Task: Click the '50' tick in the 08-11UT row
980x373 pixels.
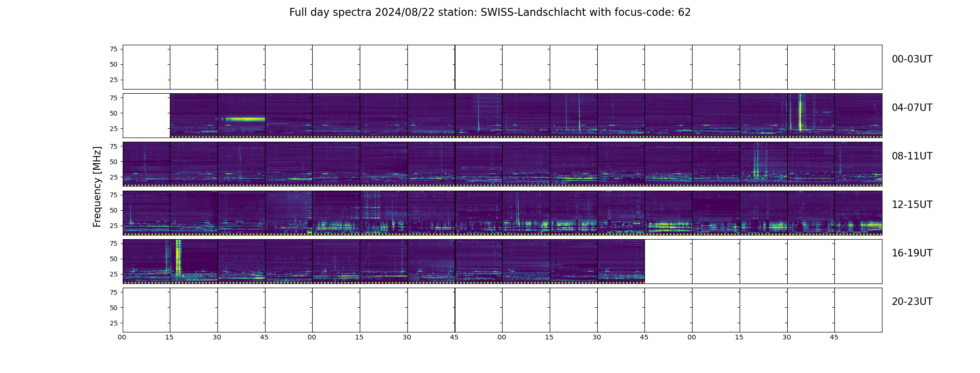Action: 113,161
